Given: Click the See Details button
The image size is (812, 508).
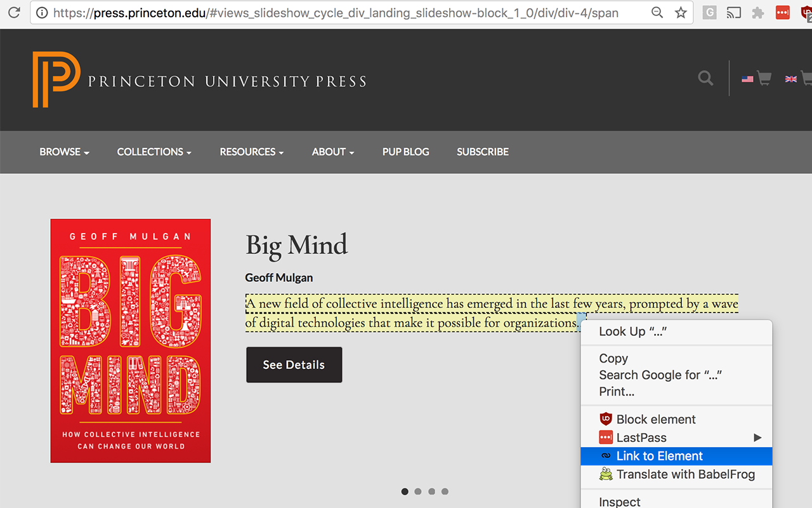Looking at the screenshot, I should [294, 364].
